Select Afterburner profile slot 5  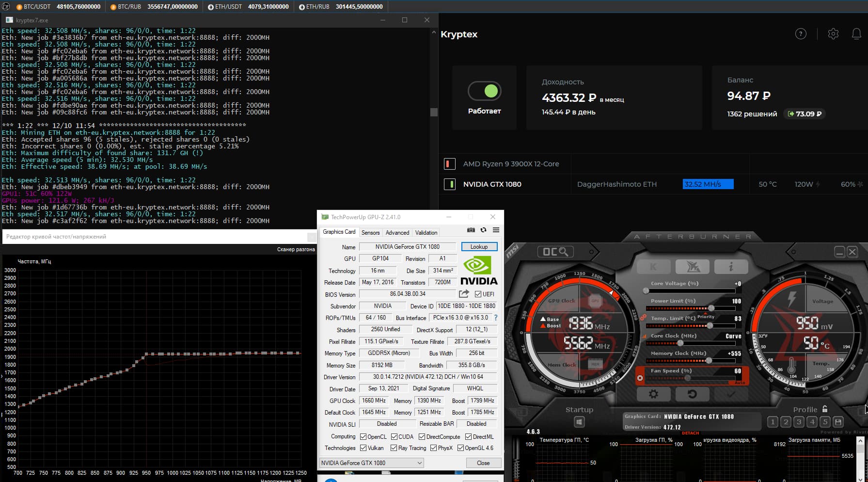coord(825,422)
